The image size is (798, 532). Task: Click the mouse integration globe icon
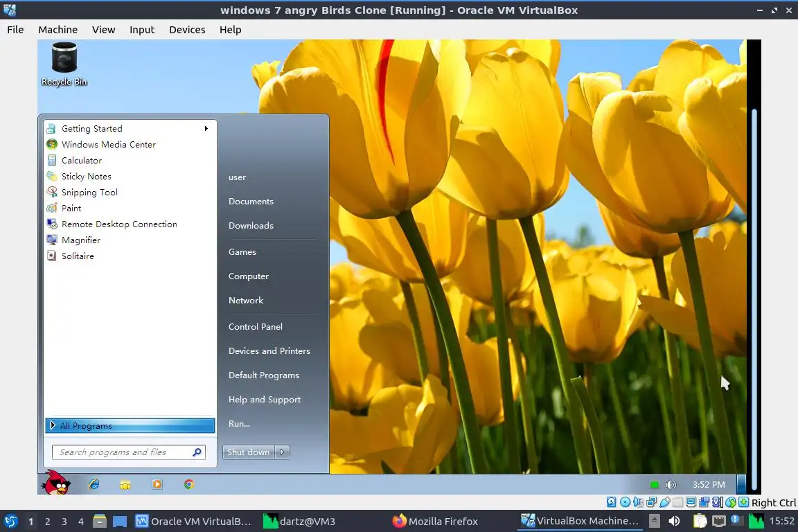click(731, 502)
